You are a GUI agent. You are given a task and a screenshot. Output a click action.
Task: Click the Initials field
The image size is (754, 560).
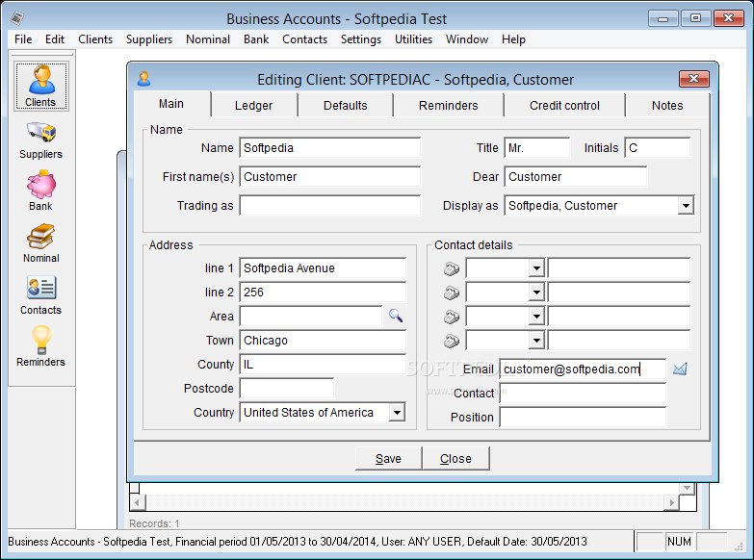pos(658,148)
